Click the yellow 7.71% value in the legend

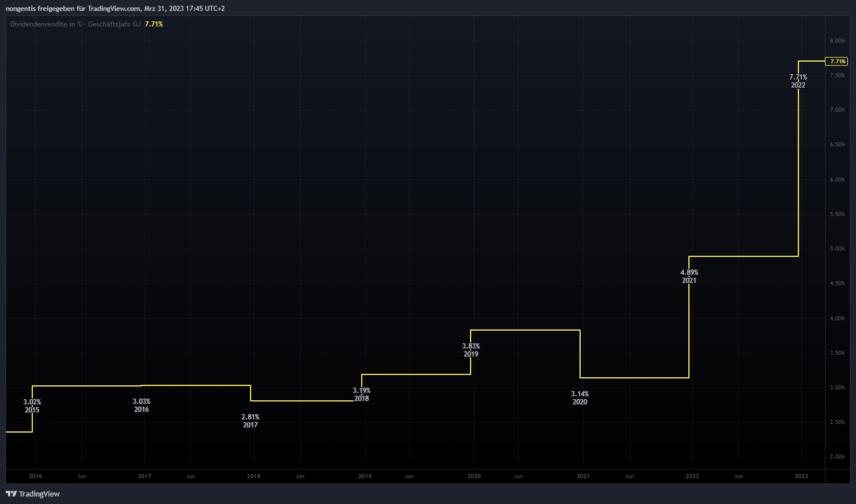pyautogui.click(x=154, y=24)
